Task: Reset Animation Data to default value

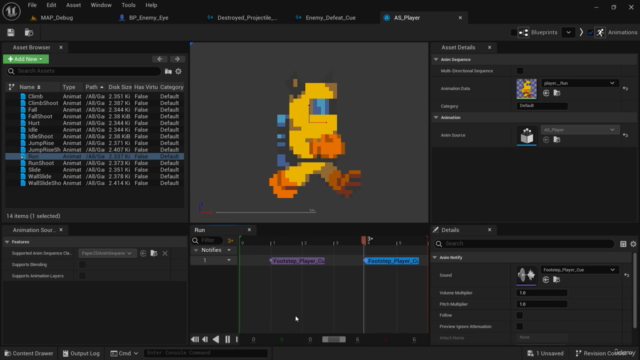Action: click(x=625, y=88)
